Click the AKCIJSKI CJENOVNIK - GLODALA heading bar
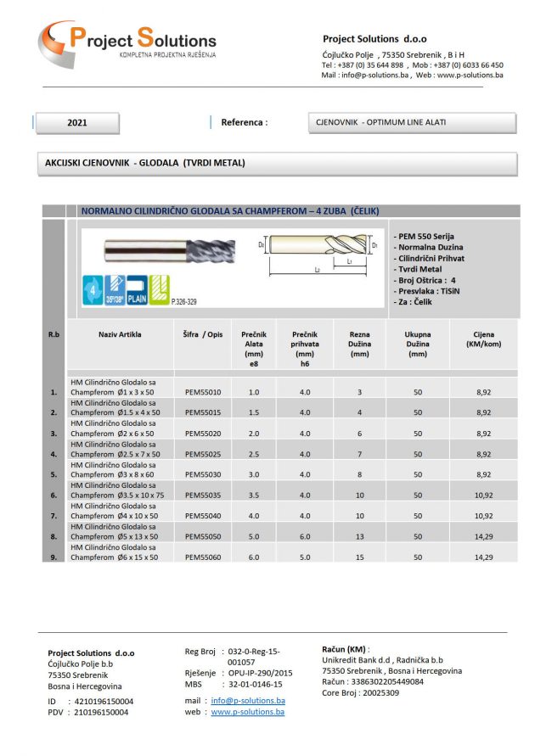The height and width of the screenshot is (756, 535). [x=280, y=162]
